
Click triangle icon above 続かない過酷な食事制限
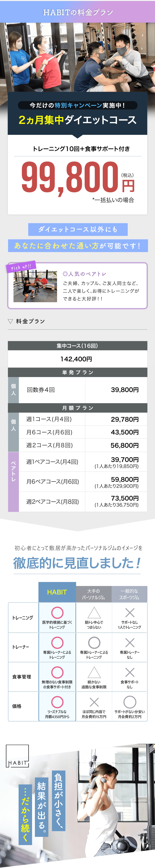(x=94, y=672)
